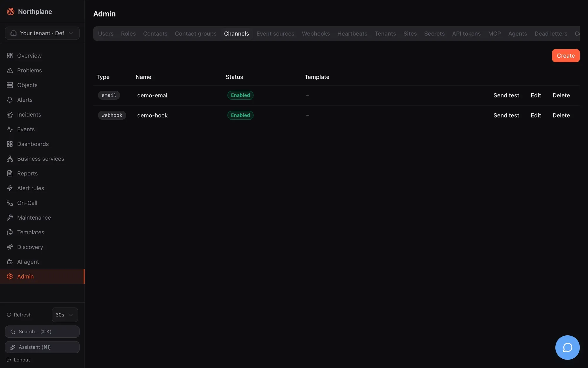Open the Dead letters tab
Screen dimensions: 588x368
tap(551, 34)
